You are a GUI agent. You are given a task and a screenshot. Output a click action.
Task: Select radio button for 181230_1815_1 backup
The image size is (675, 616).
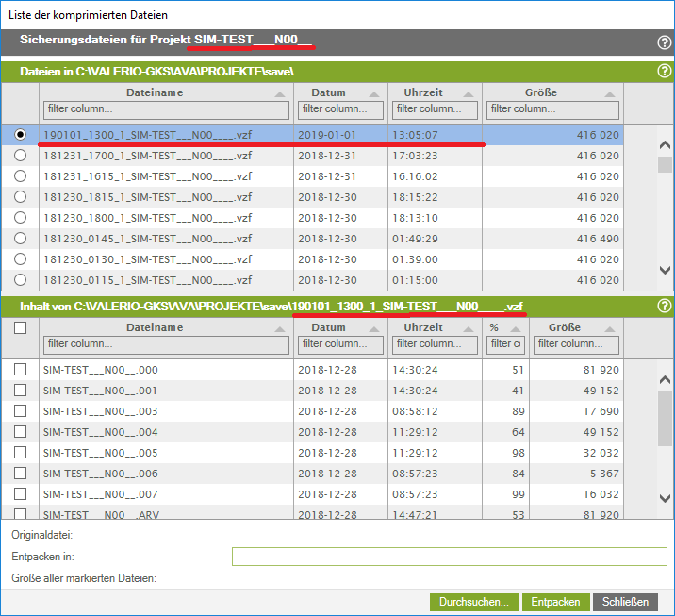pyautogui.click(x=20, y=197)
